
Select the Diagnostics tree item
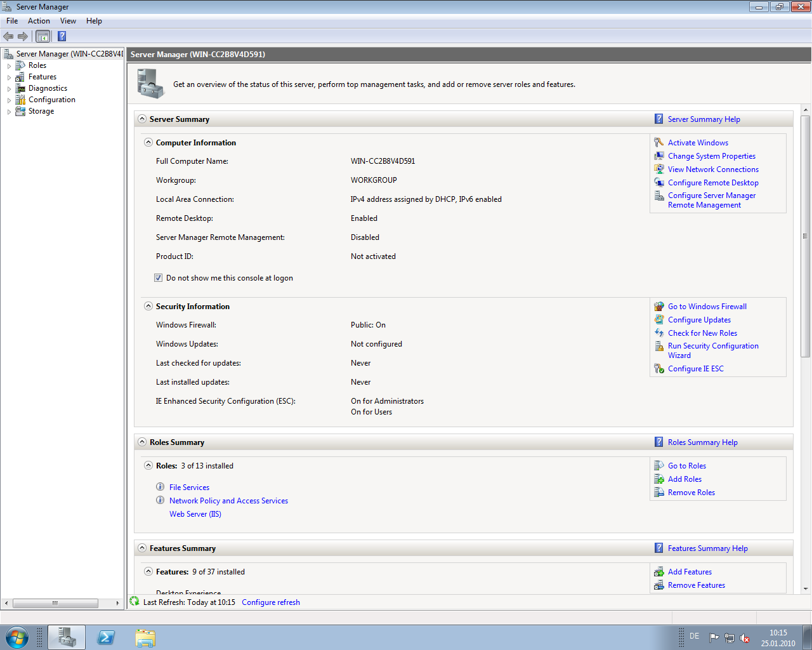48,88
